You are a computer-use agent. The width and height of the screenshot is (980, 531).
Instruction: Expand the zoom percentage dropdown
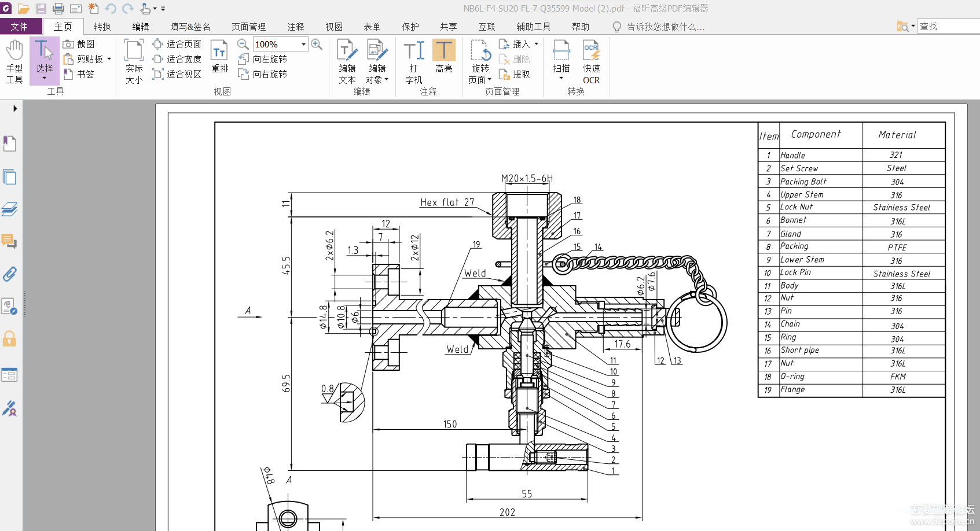303,44
